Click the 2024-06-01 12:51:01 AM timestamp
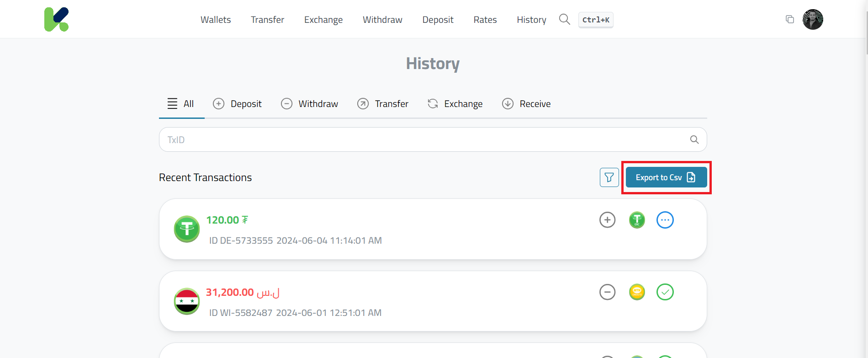Image resolution: width=868 pixels, height=358 pixels. click(x=328, y=313)
